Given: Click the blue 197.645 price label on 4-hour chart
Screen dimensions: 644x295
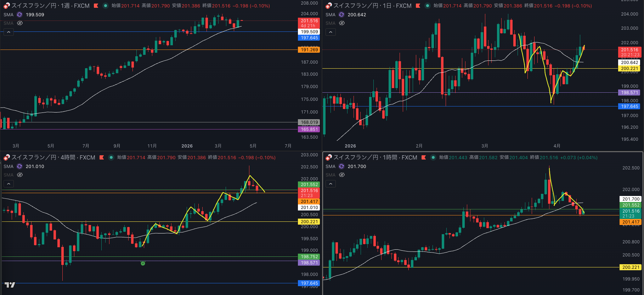Looking at the screenshot, I should [x=309, y=283].
